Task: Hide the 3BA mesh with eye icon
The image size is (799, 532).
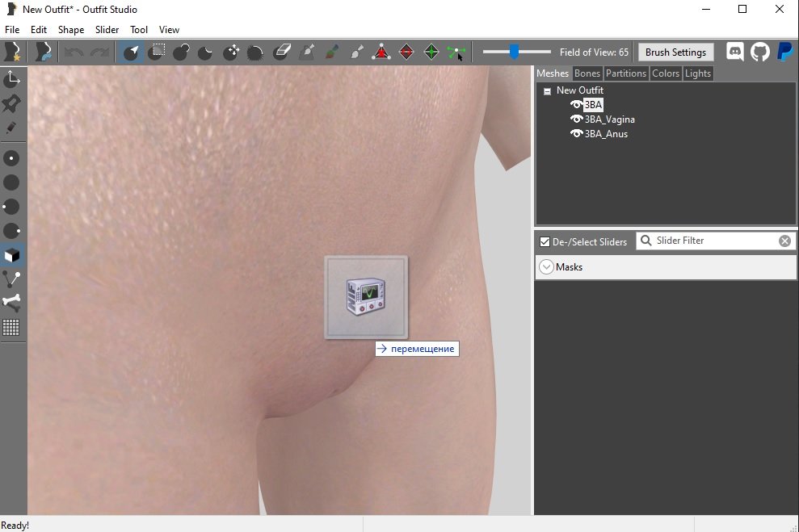Action: pyautogui.click(x=576, y=105)
